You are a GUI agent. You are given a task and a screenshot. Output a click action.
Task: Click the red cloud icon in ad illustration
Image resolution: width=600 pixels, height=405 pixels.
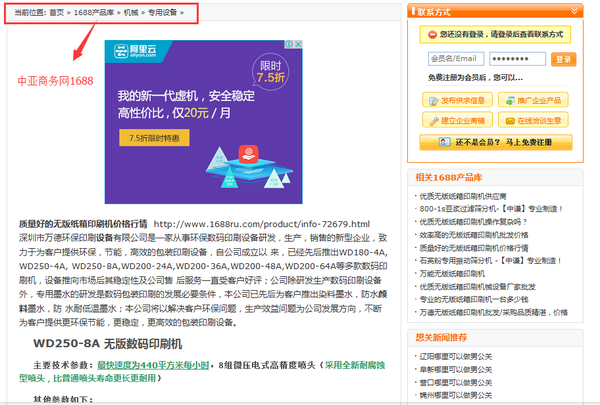click(248, 154)
